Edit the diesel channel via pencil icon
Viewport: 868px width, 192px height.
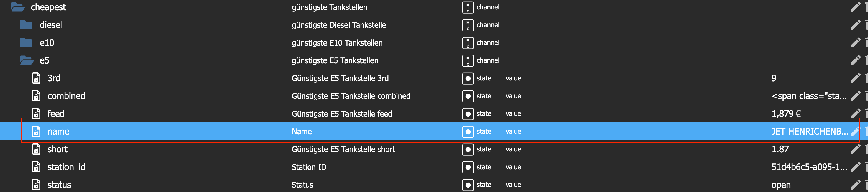pyautogui.click(x=855, y=25)
